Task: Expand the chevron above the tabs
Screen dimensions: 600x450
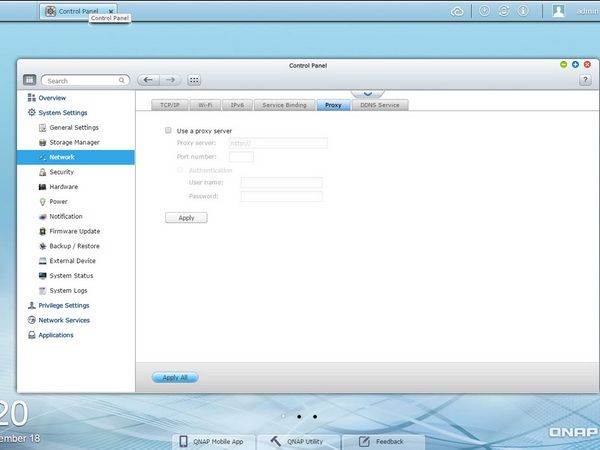Action: [367, 94]
